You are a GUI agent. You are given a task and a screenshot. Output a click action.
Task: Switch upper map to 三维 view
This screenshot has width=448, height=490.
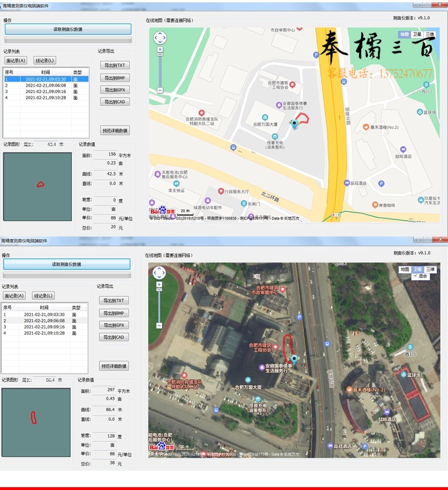[x=430, y=34]
